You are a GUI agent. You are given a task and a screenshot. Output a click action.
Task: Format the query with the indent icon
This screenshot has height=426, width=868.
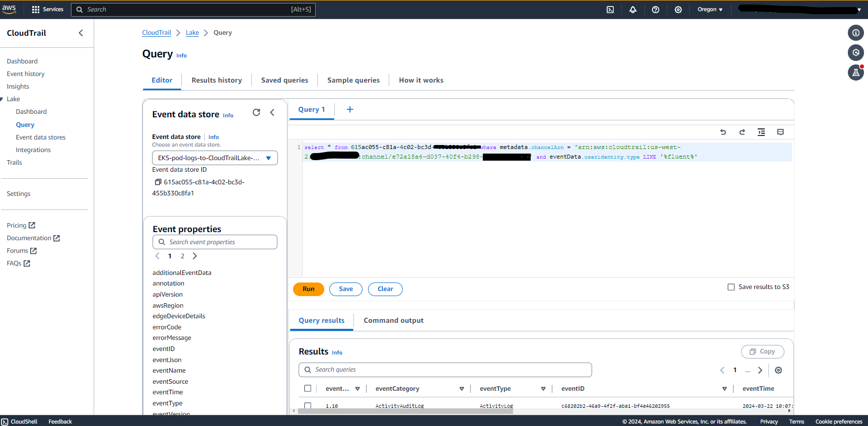tap(761, 132)
